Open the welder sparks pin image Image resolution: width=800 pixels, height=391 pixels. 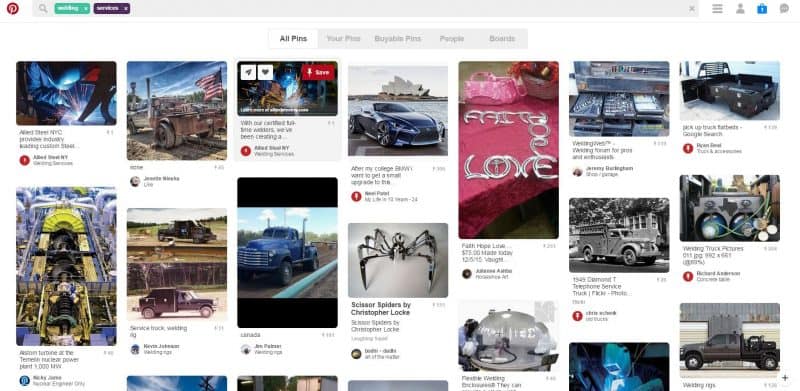(66, 93)
